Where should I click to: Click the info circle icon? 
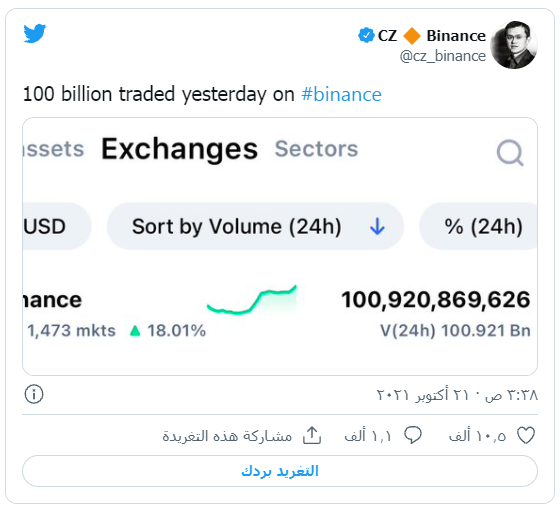(x=34, y=394)
